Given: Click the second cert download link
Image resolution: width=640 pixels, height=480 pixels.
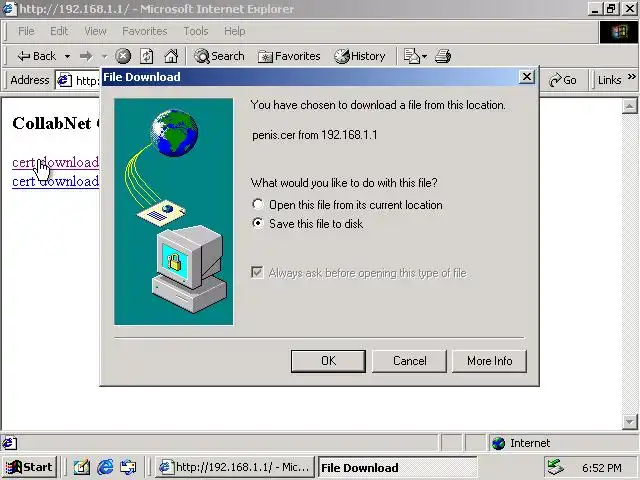Looking at the screenshot, I should (x=55, y=181).
